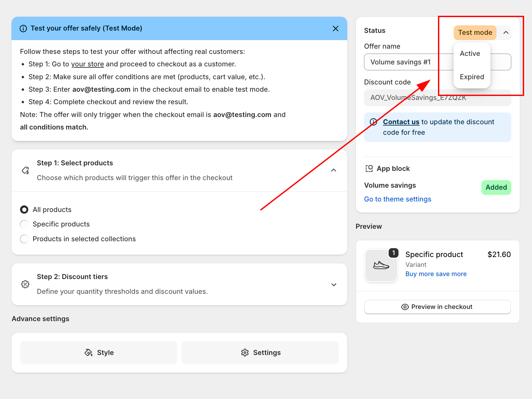
Task: Click the info icon beside Contact us
Action: (x=374, y=122)
